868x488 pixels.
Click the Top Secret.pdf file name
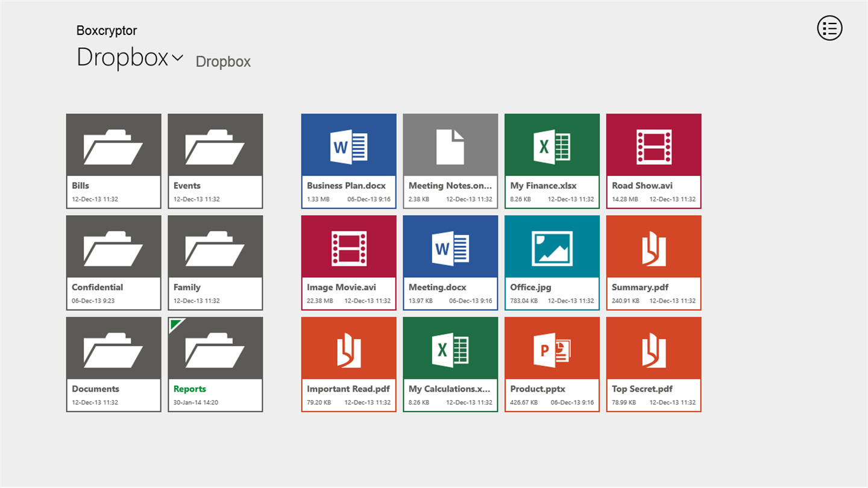tap(642, 389)
